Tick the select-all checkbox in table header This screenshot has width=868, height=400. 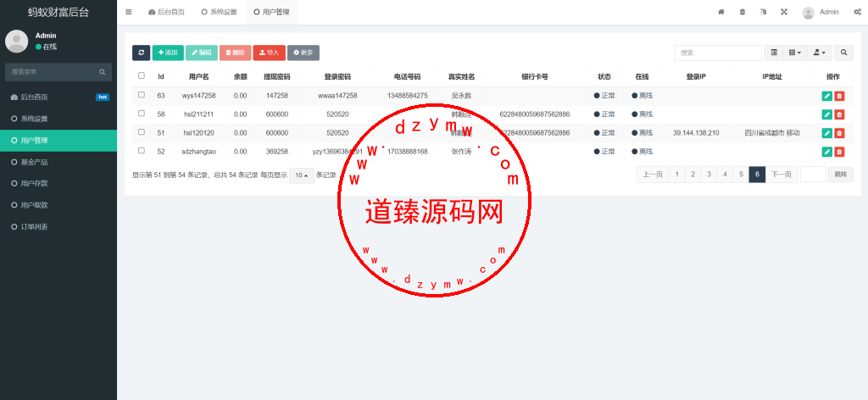[x=142, y=75]
